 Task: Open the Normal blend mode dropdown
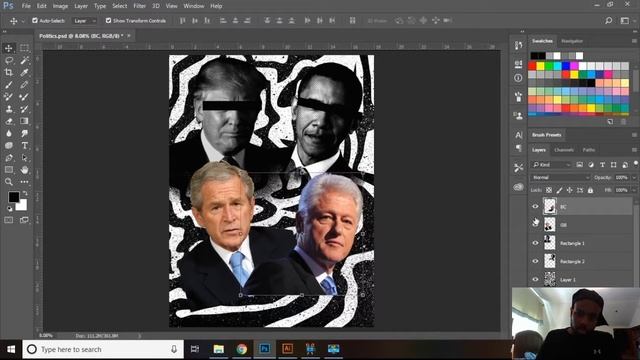(560, 178)
